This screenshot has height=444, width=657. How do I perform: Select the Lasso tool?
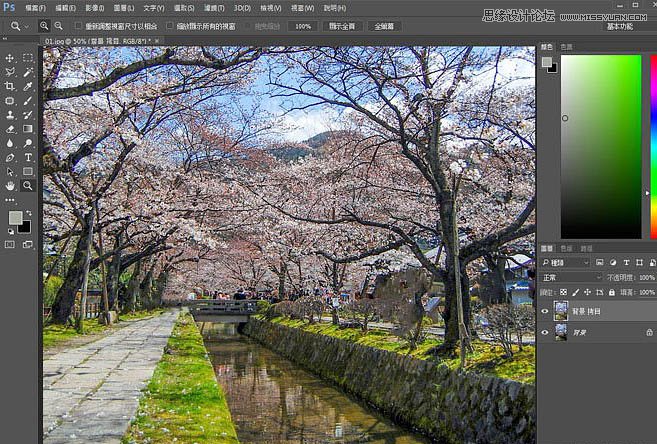pos(10,72)
